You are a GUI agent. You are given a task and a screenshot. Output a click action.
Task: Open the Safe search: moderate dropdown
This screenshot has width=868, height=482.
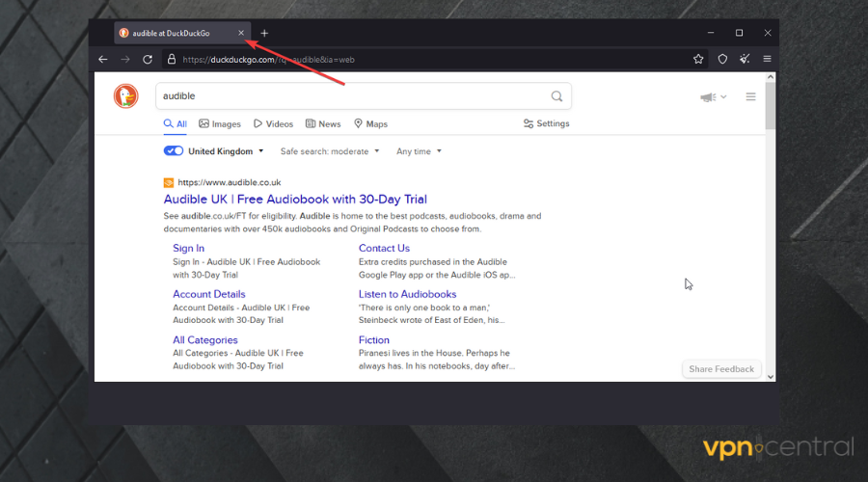coord(330,151)
